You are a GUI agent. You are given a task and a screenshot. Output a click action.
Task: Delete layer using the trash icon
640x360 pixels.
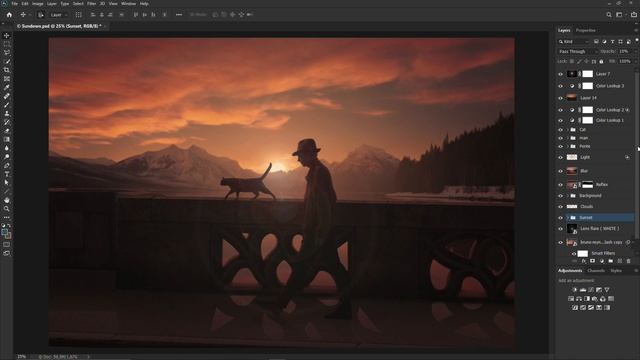point(629,261)
